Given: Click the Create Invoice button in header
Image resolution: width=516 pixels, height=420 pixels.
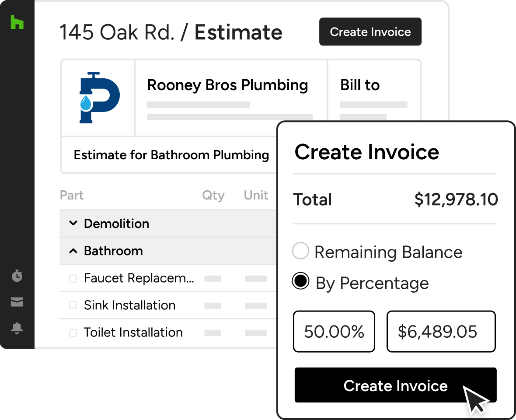Looking at the screenshot, I should tap(370, 32).
